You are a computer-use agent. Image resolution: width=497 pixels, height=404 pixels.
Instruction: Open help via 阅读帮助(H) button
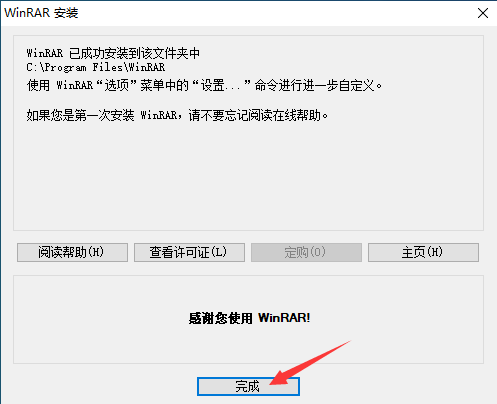(x=72, y=252)
